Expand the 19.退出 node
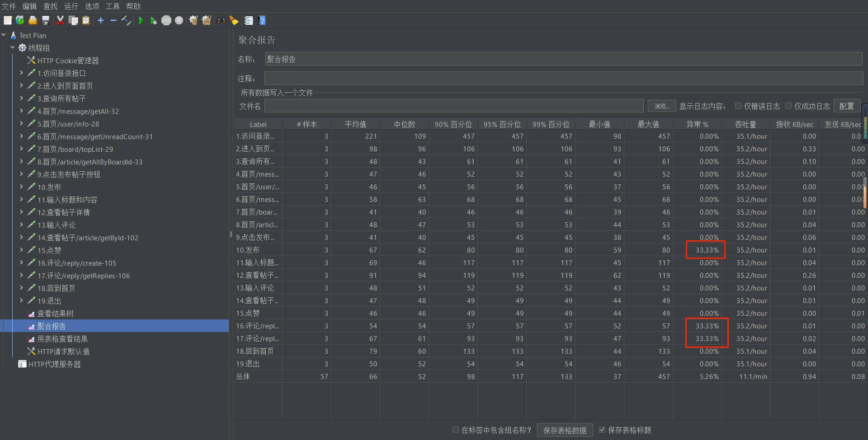 click(x=21, y=300)
